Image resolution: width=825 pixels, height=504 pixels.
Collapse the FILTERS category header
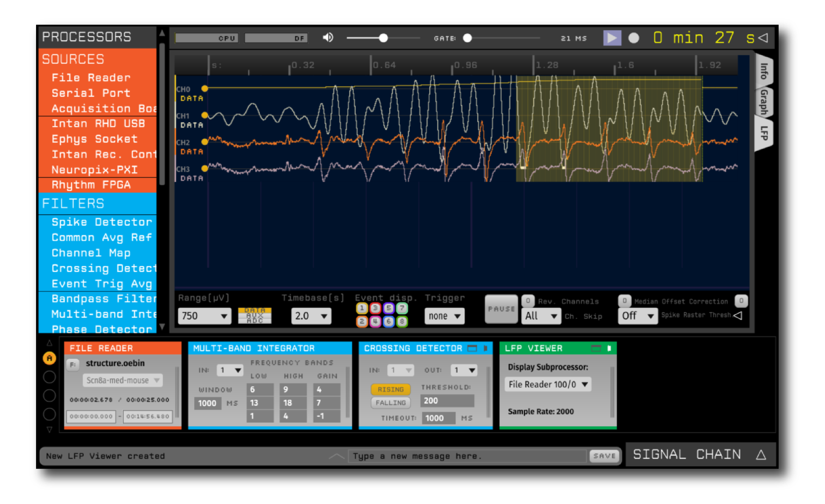97,203
